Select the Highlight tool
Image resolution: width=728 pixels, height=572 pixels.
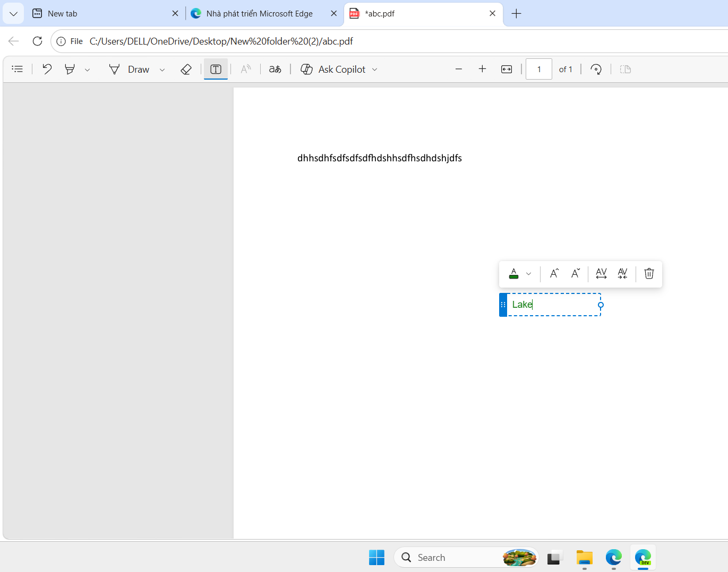[x=70, y=69]
